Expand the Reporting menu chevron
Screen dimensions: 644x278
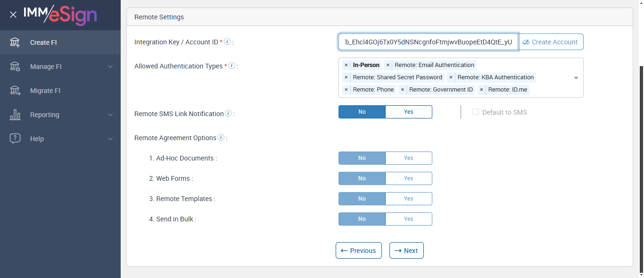coord(110,115)
